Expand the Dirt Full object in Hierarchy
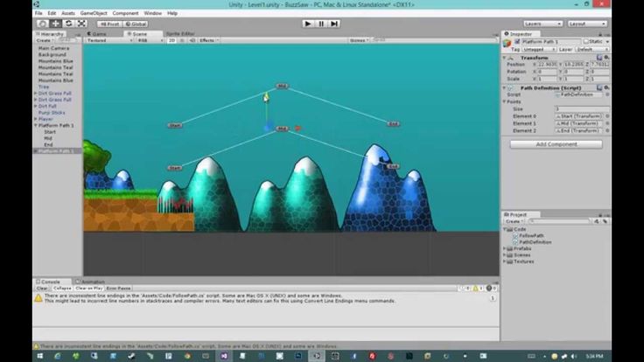Screen dimensions: 644x362 36,107
